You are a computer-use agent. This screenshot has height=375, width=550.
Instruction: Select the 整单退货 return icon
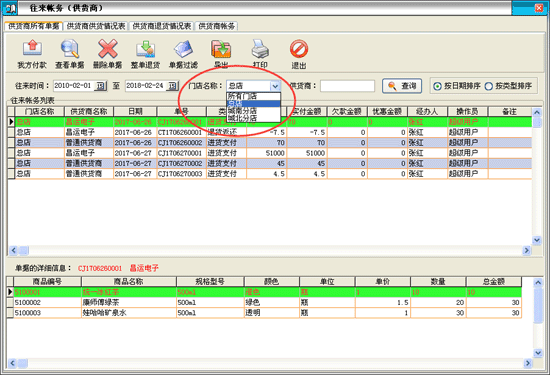(x=146, y=48)
